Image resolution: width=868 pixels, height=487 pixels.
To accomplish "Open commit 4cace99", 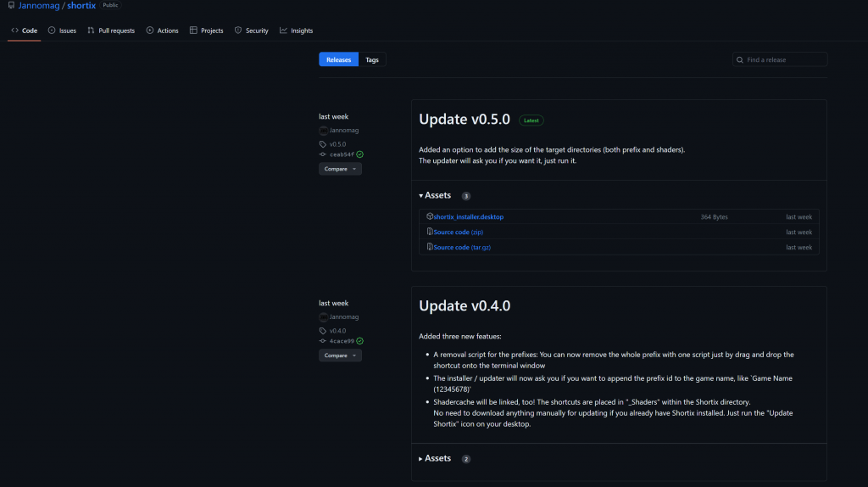I will coord(342,341).
